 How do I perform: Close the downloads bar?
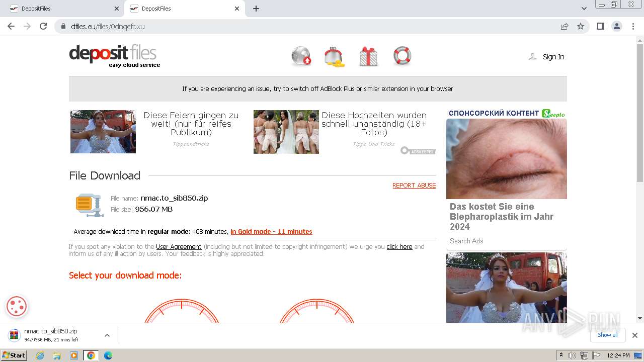635,335
